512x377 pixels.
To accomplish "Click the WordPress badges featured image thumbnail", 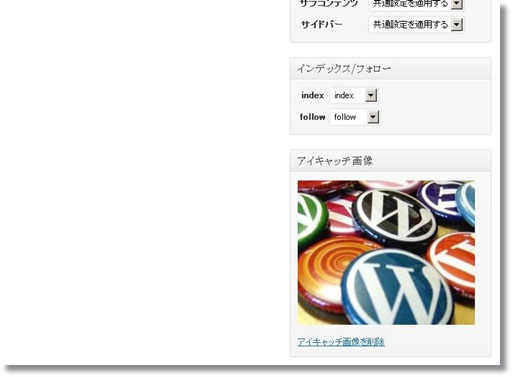I will (386, 252).
